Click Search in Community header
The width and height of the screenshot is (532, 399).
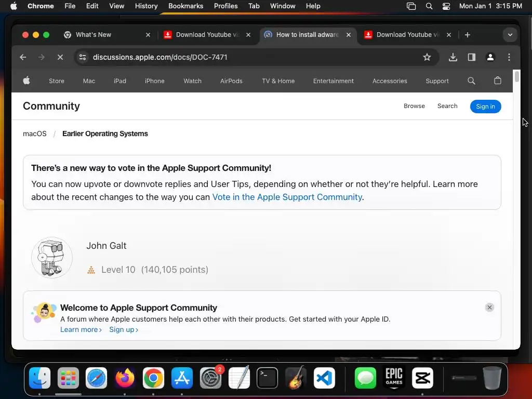point(447,106)
